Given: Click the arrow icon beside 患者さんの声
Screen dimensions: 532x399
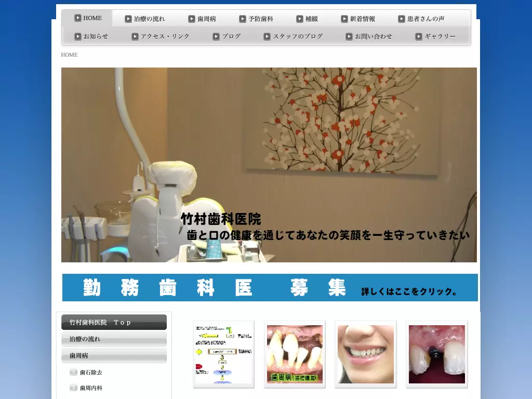Looking at the screenshot, I should click(x=402, y=19).
